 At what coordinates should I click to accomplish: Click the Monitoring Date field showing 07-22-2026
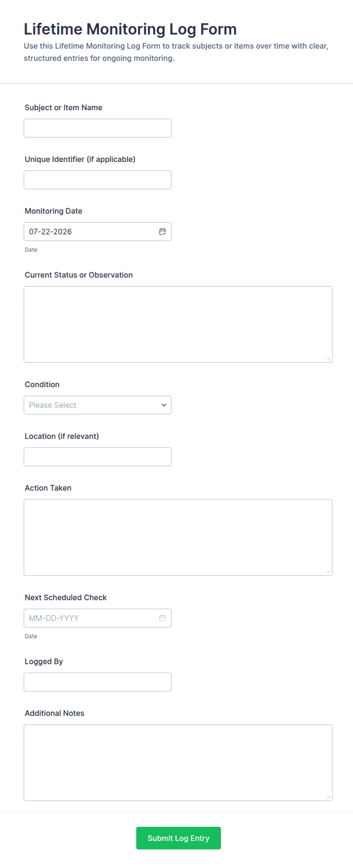coord(98,232)
